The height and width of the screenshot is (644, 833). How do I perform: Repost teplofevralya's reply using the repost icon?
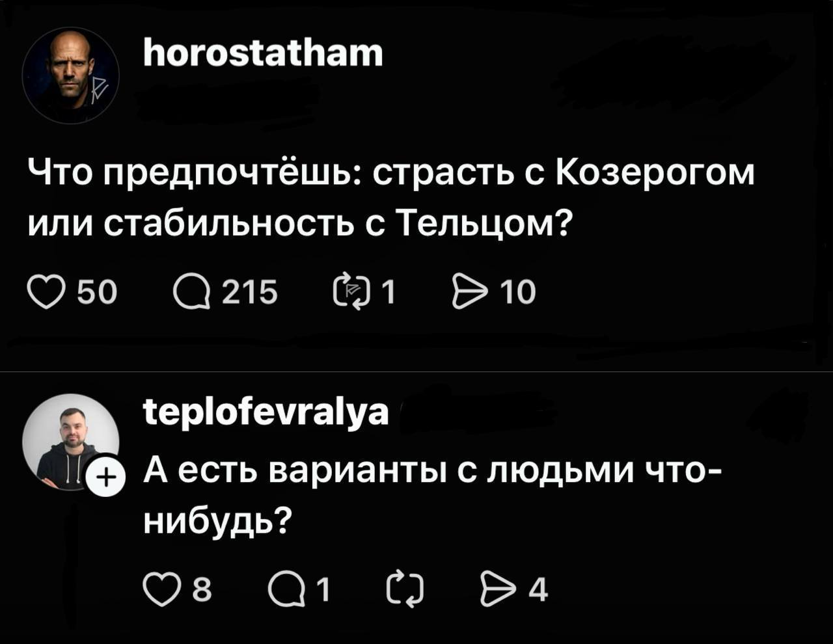(x=405, y=591)
